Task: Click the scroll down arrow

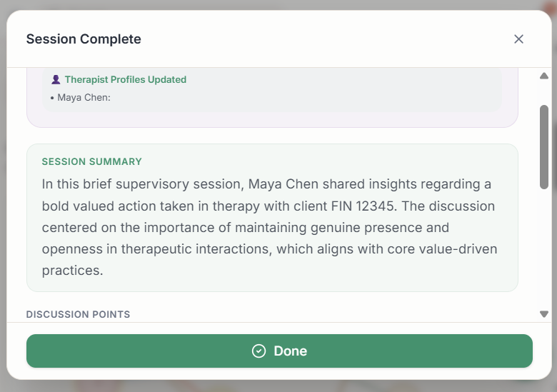Action: (x=544, y=314)
